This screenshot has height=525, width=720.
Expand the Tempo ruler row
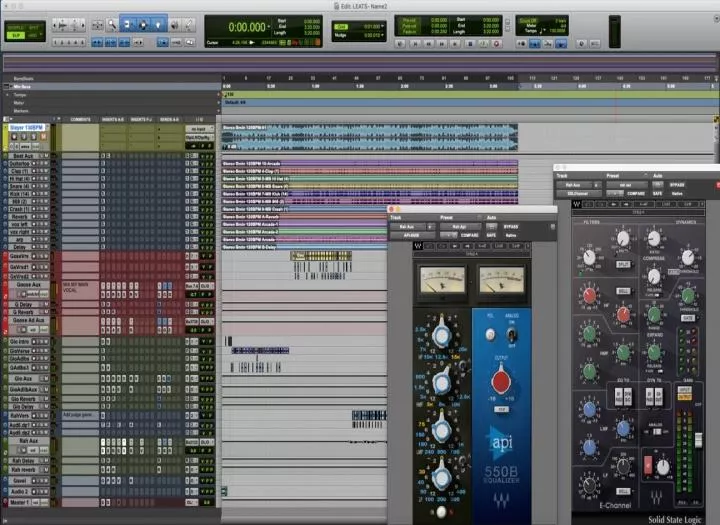point(7,95)
